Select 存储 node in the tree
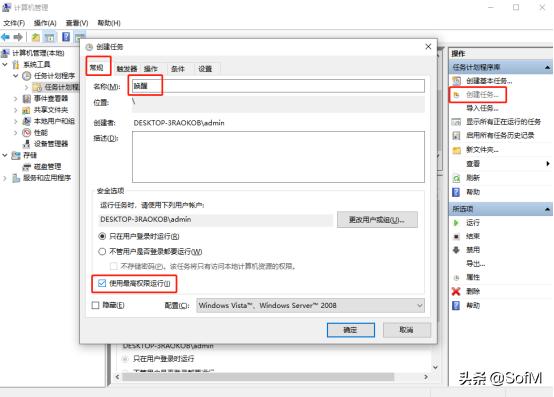554x397 pixels. click(x=30, y=155)
